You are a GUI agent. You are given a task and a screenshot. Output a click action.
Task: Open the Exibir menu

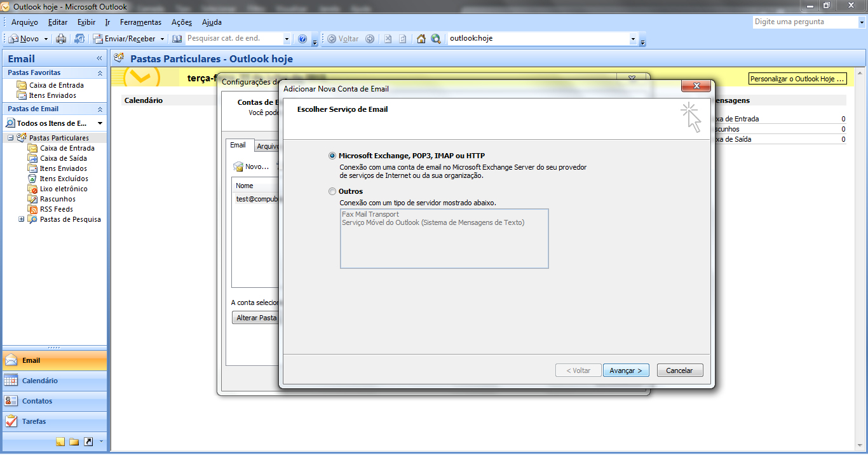tap(86, 22)
